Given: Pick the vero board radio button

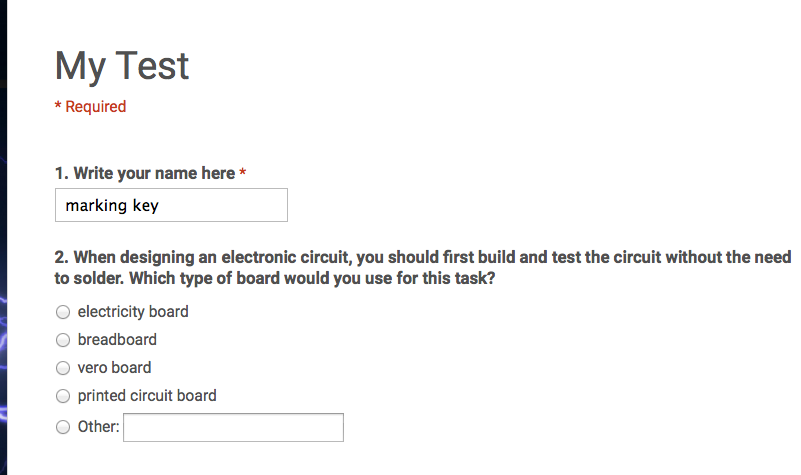Looking at the screenshot, I should [63, 368].
